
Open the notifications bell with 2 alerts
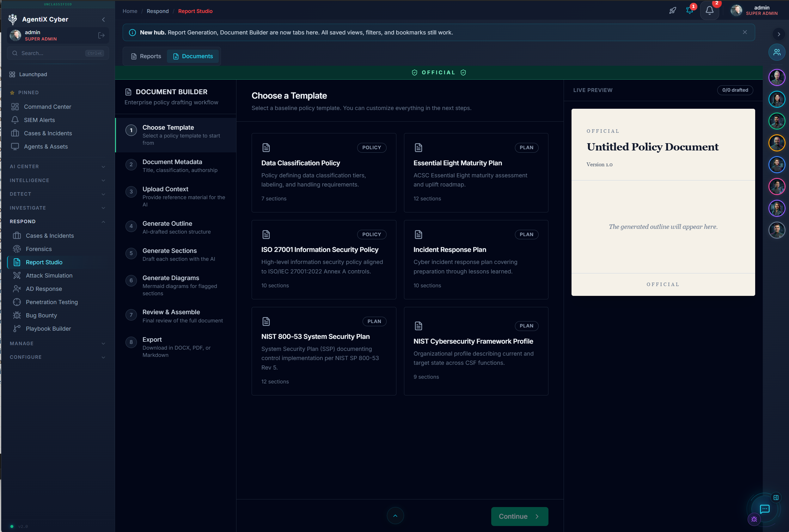(709, 10)
